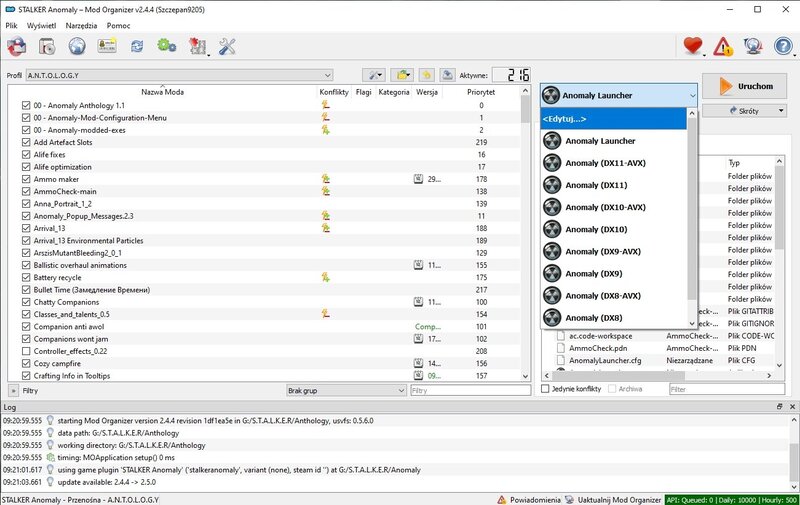Click the mod list filter text field
Image resolution: width=800 pixels, height=505 pixels.
pyautogui.click(x=465, y=390)
